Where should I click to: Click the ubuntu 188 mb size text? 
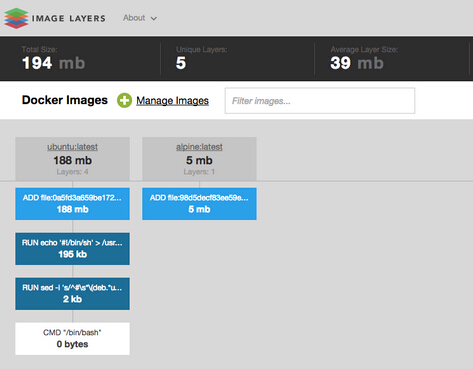tap(72, 160)
